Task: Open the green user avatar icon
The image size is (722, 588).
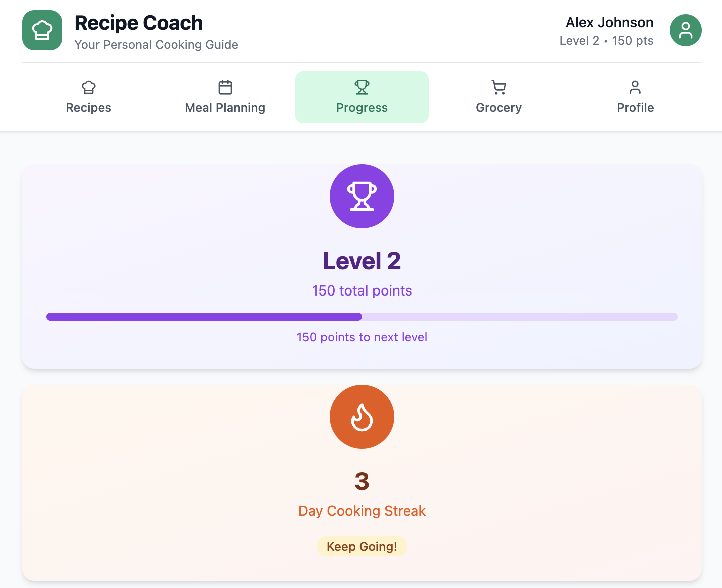Action: pos(685,30)
